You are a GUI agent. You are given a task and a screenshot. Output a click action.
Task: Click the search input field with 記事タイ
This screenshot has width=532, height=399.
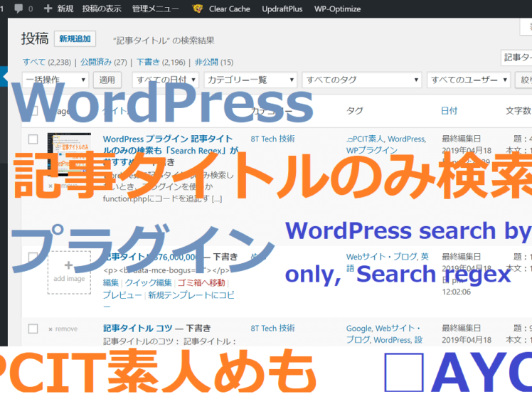(516, 58)
